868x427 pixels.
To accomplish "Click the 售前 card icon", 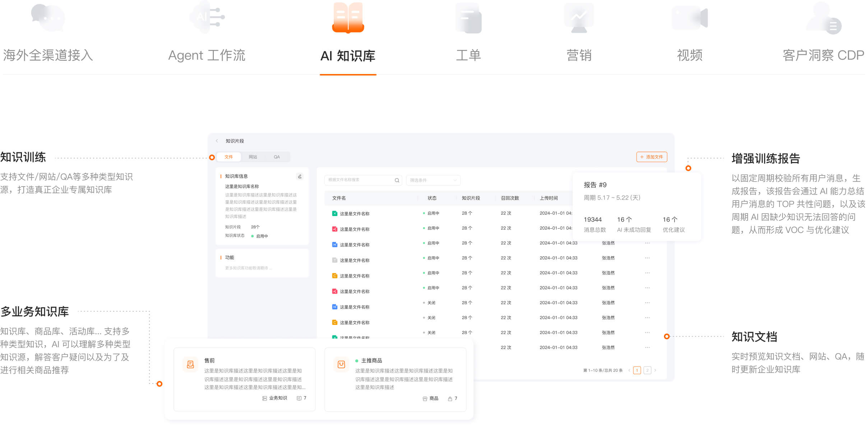I will (190, 364).
